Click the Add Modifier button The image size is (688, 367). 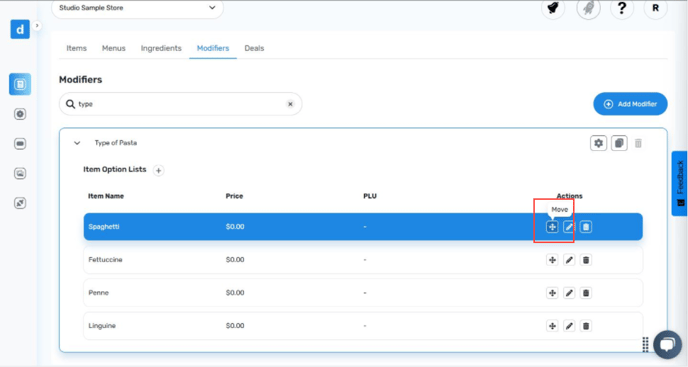click(x=631, y=104)
